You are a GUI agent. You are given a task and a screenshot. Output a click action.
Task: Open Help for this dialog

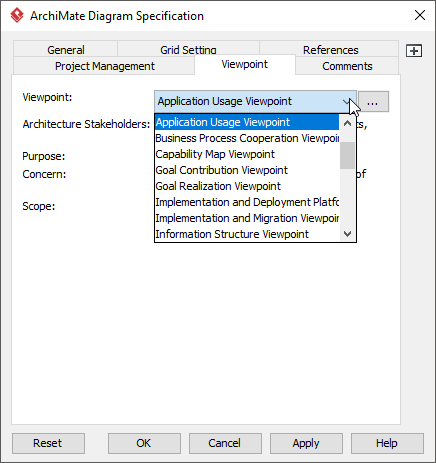tap(387, 443)
